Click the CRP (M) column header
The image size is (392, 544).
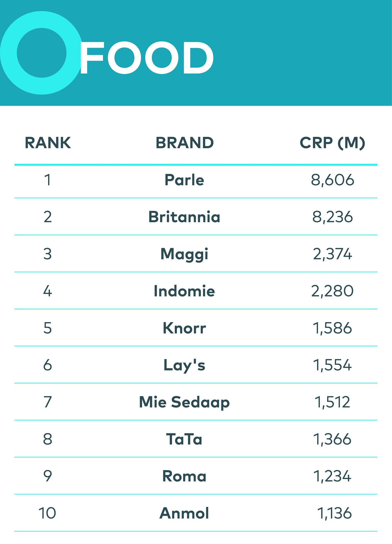[x=332, y=143]
